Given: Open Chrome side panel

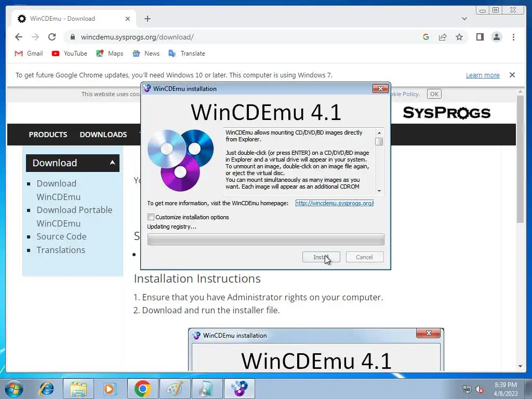Looking at the screenshot, I should [x=480, y=37].
